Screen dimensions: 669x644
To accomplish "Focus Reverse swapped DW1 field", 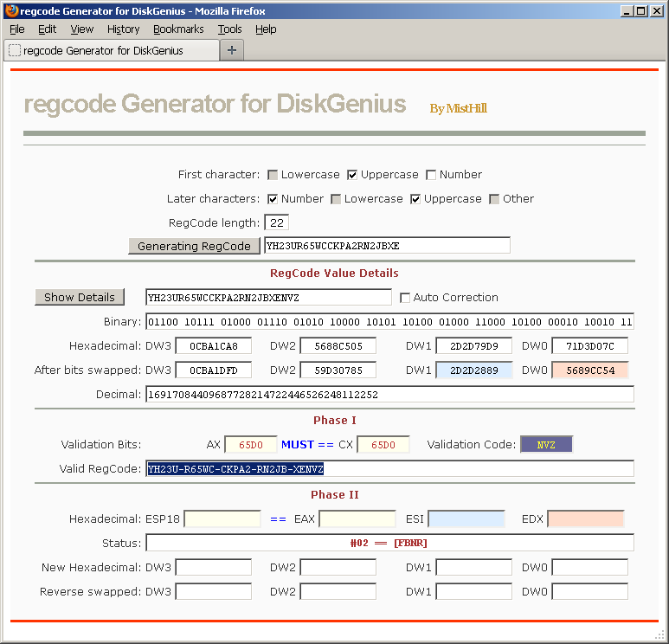I will pyautogui.click(x=473, y=591).
